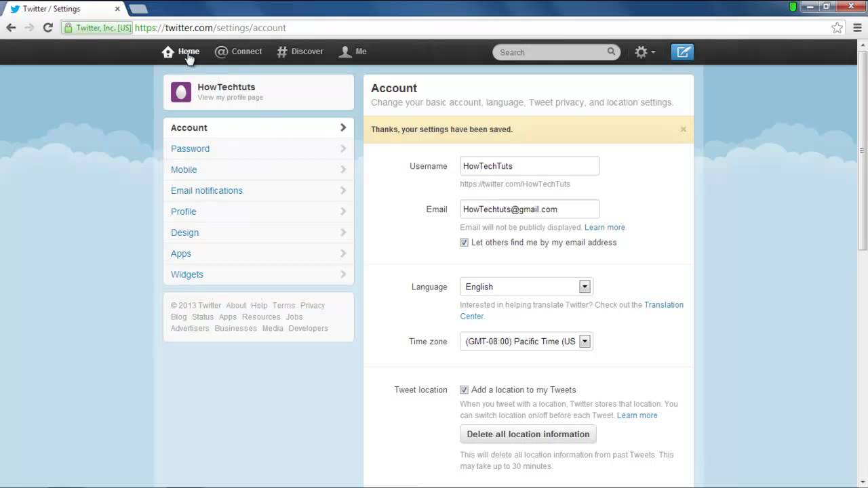Click the Discover hashtag icon
The image size is (868, 488).
pyautogui.click(x=282, y=52)
